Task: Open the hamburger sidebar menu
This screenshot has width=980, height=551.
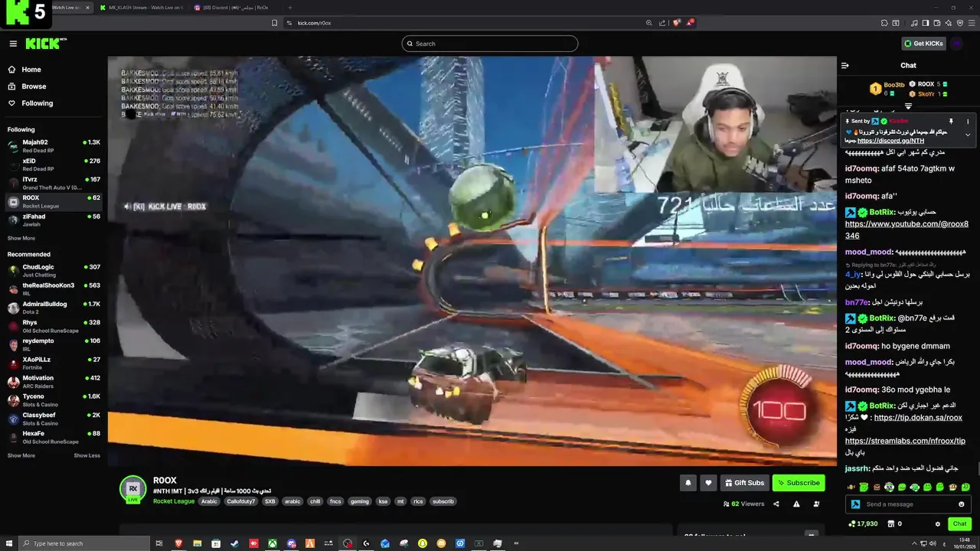Action: [13, 44]
